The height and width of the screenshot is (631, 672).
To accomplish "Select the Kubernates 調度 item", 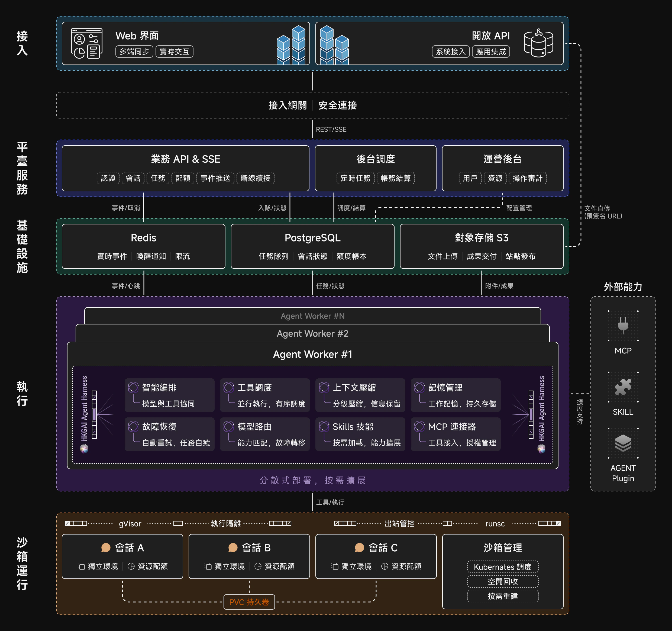I will [x=503, y=567].
